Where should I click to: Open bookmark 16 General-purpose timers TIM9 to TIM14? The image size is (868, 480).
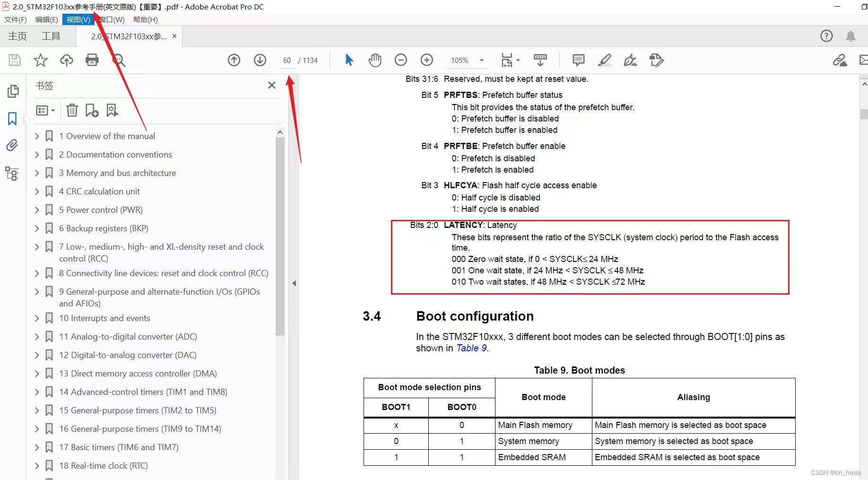coord(140,429)
